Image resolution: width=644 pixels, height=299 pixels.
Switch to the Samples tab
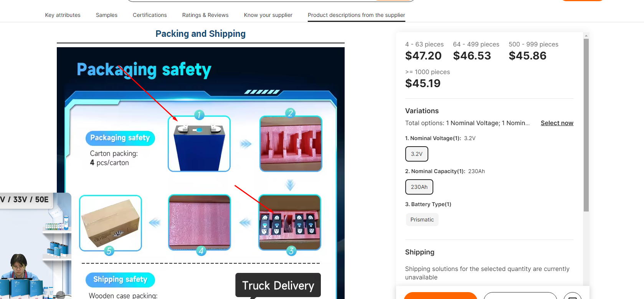click(107, 15)
